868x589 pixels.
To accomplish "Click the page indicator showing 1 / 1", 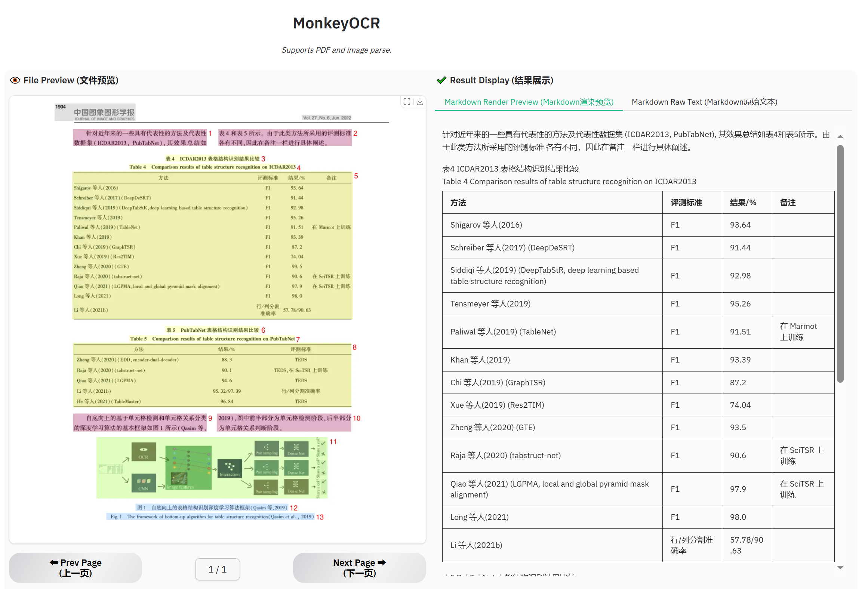I will click(x=218, y=569).
